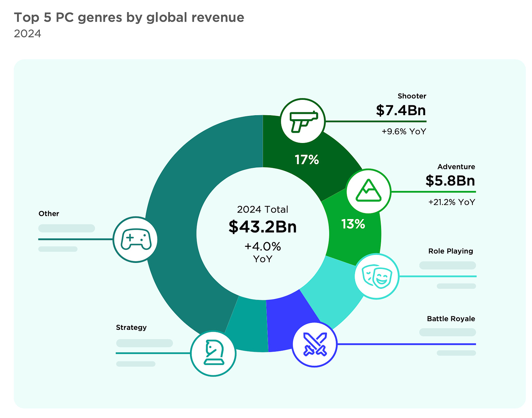Select the Strategy chess knight icon
This screenshot has height=418, width=532.
(213, 353)
